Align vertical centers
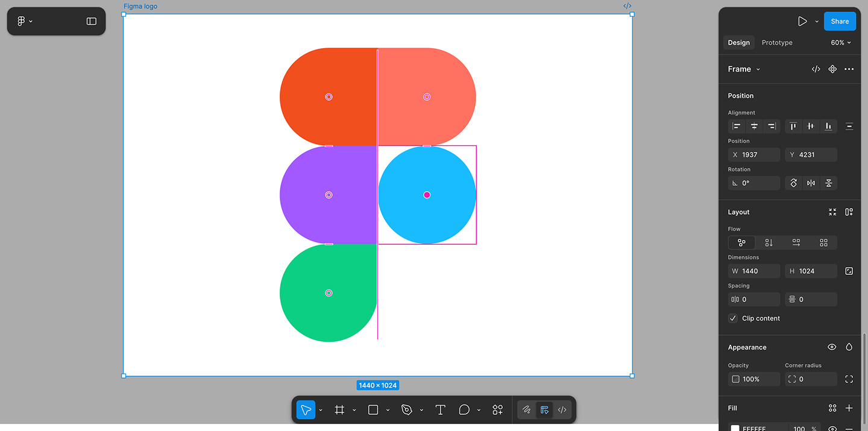This screenshot has width=868, height=431. point(811,127)
